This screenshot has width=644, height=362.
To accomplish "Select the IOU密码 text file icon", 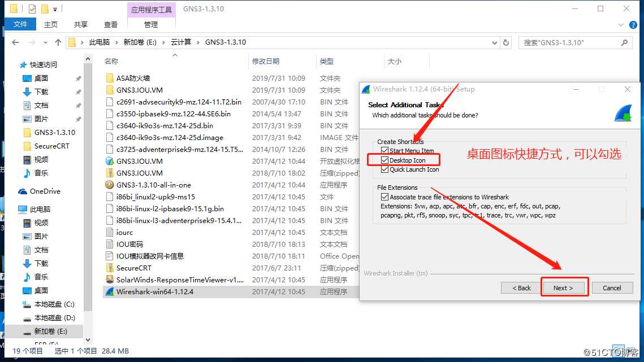I will click(110, 244).
